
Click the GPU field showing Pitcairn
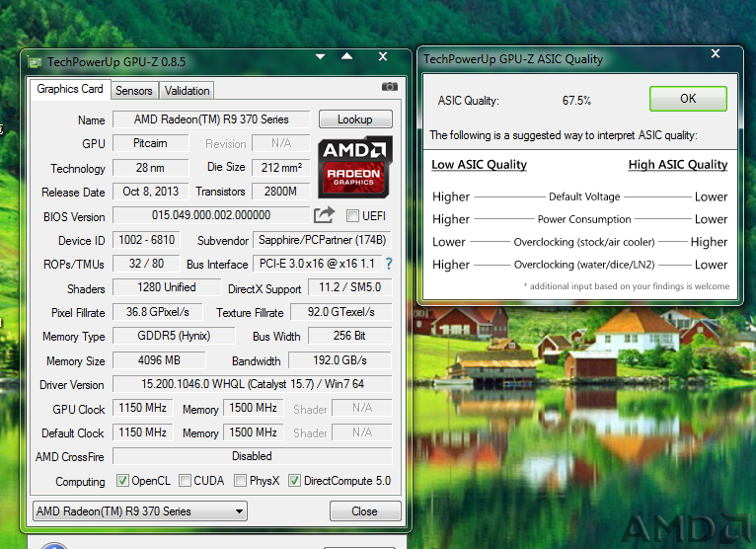(150, 143)
